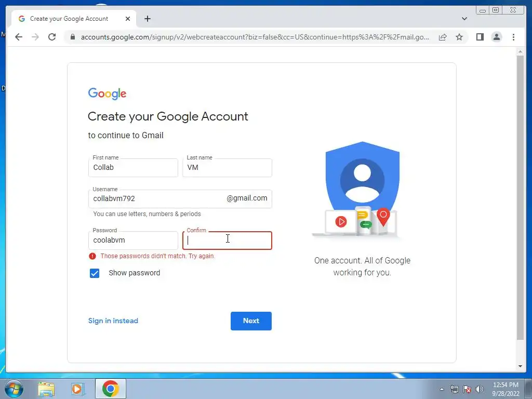Click the blue Next button

pyautogui.click(x=251, y=321)
